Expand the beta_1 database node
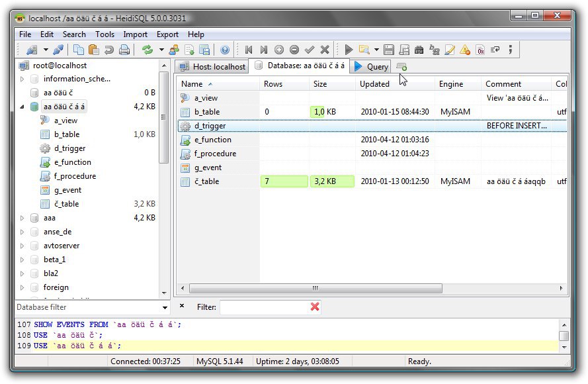 [22, 260]
